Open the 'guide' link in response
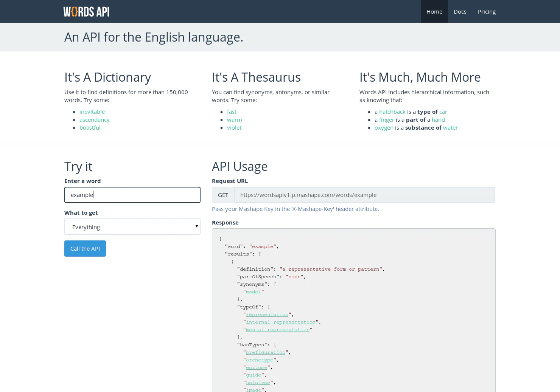This screenshot has height=392, width=560. [x=254, y=375]
